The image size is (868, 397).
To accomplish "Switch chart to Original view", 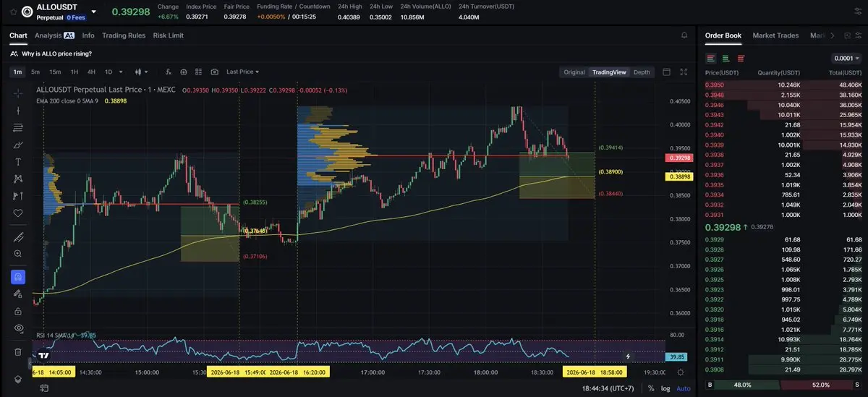I will pyautogui.click(x=574, y=72).
